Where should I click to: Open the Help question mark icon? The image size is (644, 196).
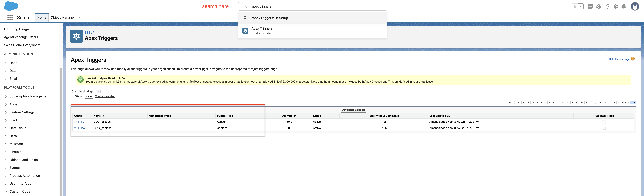[x=608, y=7]
